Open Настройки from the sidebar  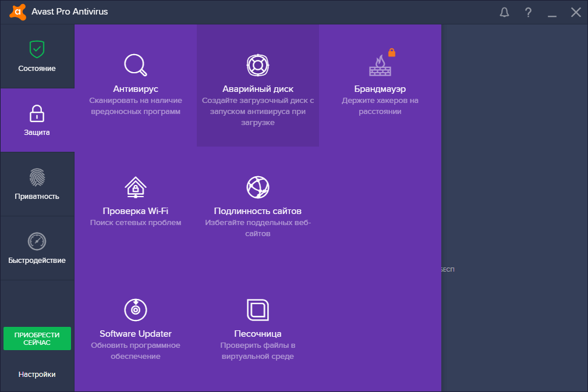coord(37,374)
